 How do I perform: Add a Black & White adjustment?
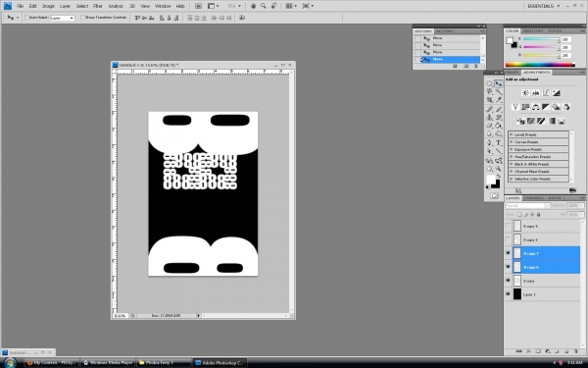pyautogui.click(x=546, y=107)
